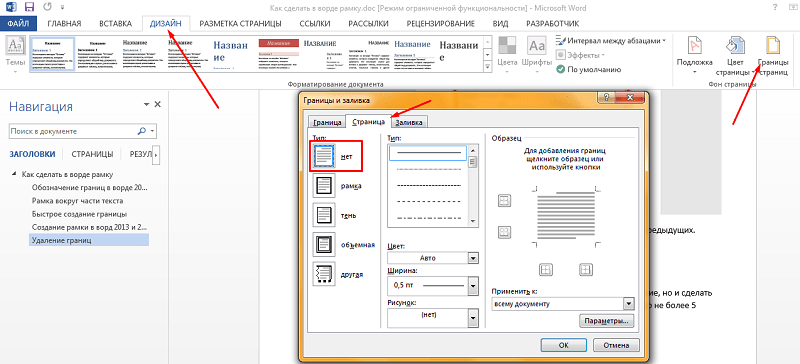Select the 'рамка' border type icon

coord(323,186)
